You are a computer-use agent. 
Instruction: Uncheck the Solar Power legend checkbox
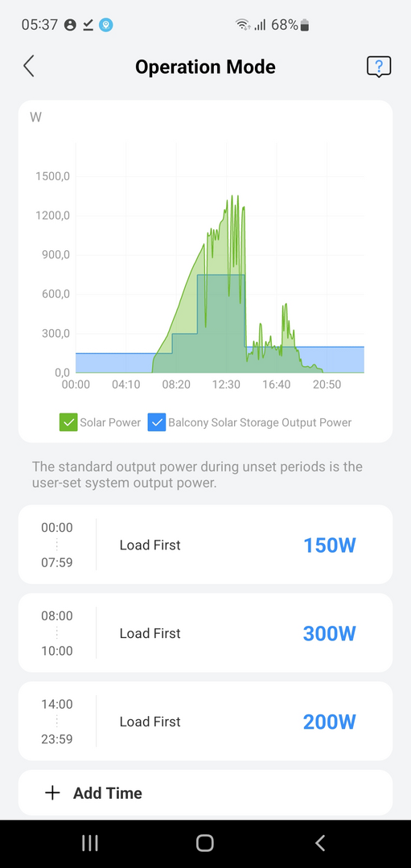68,422
